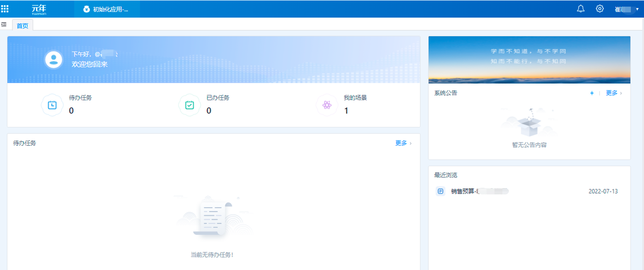Open 更多 in the 待办任务 panel
The height and width of the screenshot is (270, 644).
click(x=403, y=143)
